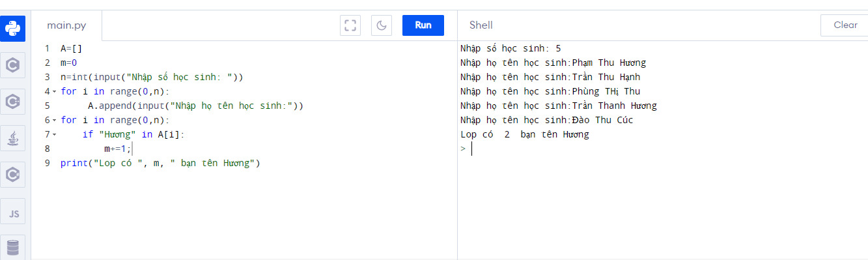Select the Python language icon
The image size is (868, 260).
[13, 29]
